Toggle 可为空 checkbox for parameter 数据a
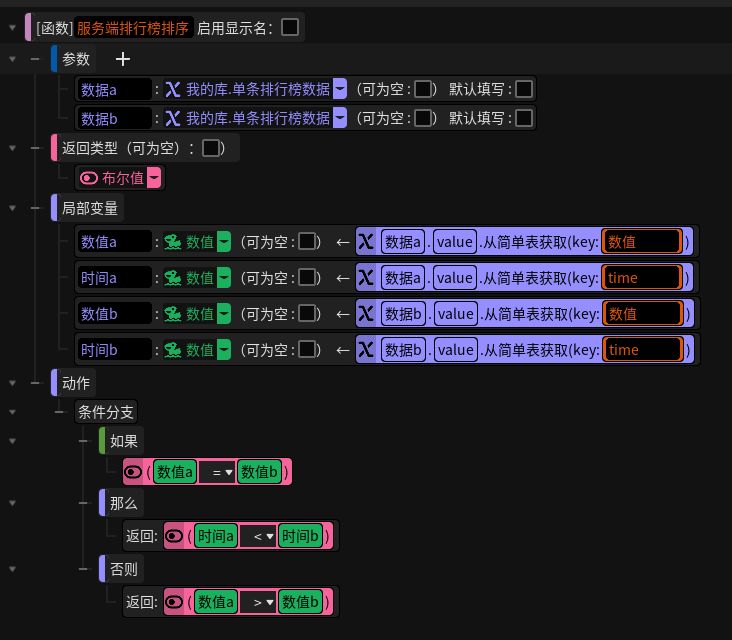732x640 pixels. (x=423, y=89)
